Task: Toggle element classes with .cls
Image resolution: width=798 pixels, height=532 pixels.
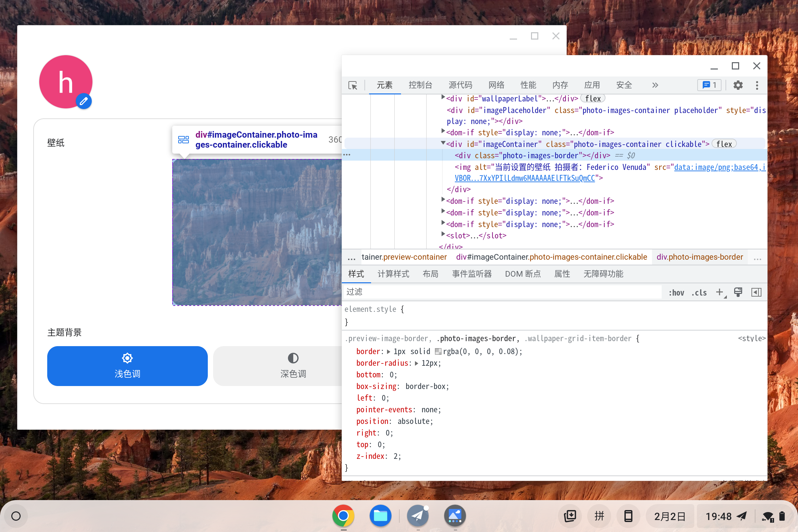Action: (699, 293)
